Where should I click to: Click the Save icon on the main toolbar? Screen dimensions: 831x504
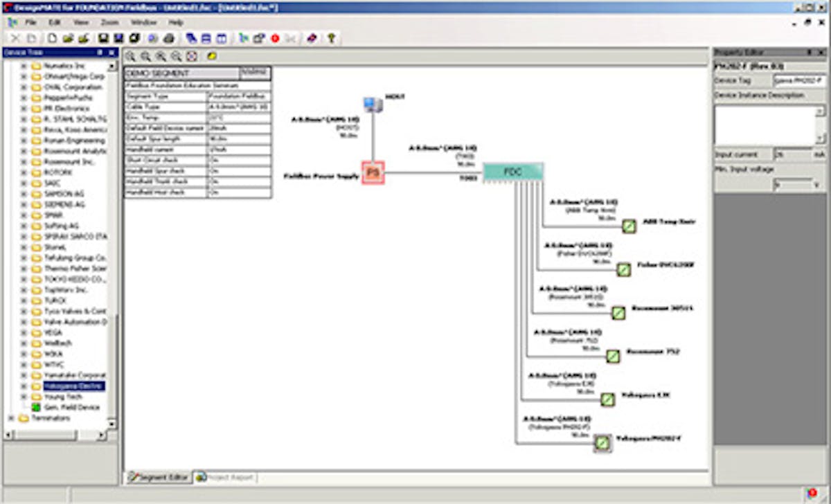click(102, 37)
